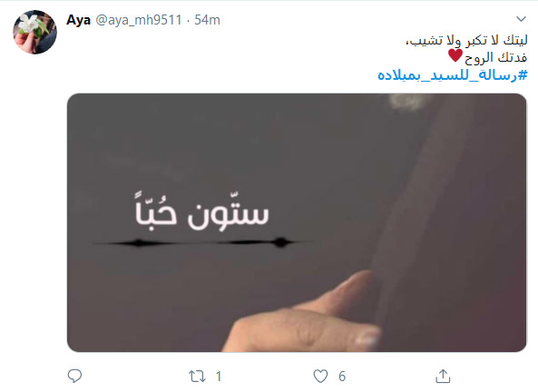The image size is (538, 392).
Task: Open the attached media image
Action: [297, 222]
